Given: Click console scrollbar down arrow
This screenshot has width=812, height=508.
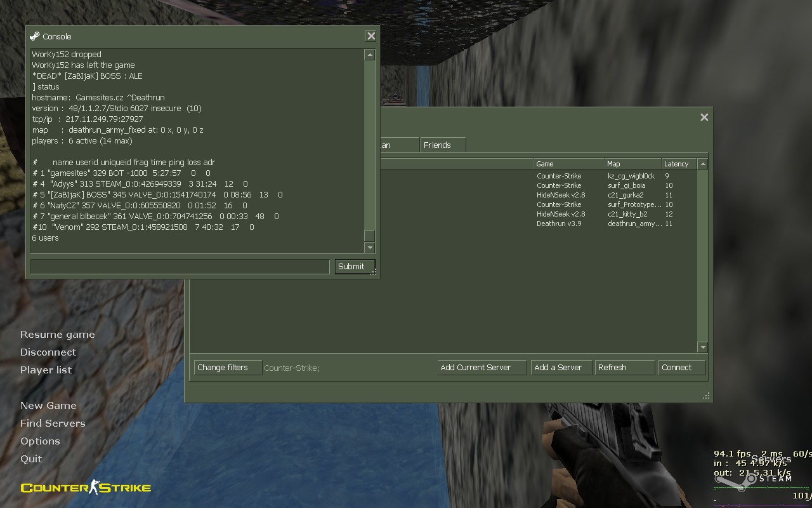Looking at the screenshot, I should click(370, 248).
